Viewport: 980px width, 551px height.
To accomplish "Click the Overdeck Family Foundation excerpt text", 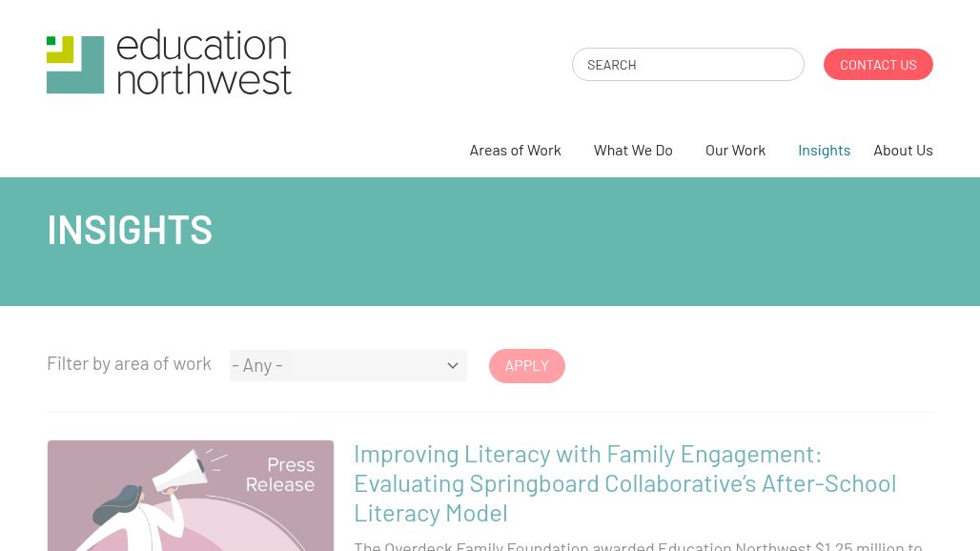I will pos(638,546).
